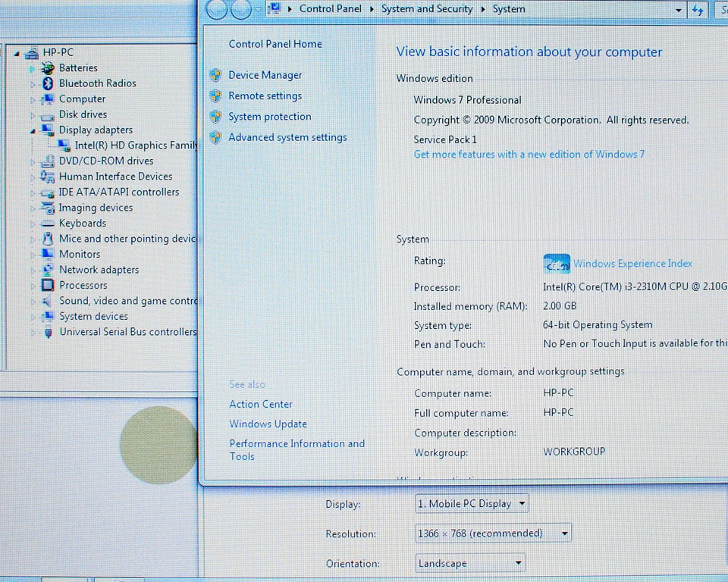Open the System protection link
This screenshot has width=728, height=582.
270,117
